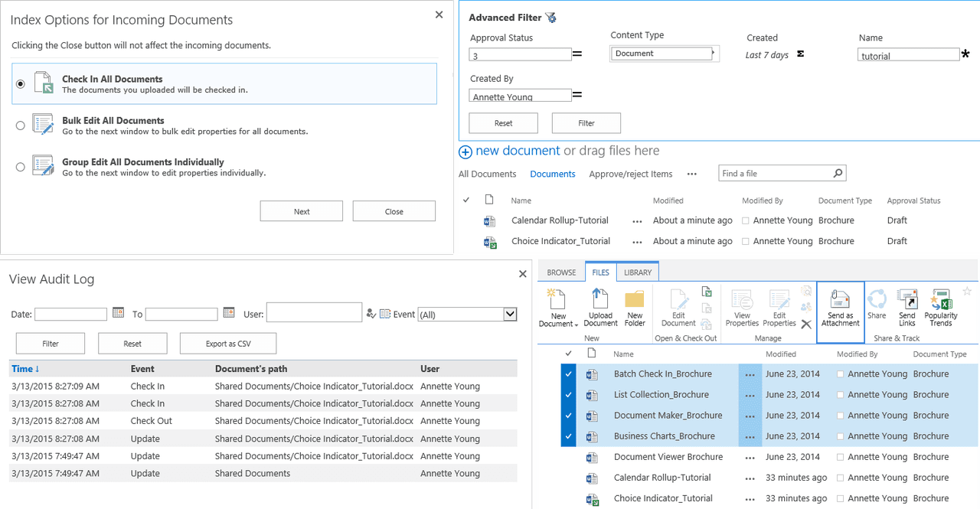Toggle select-all checkmark in lower library header
The height and width of the screenshot is (509, 980).
(x=568, y=354)
